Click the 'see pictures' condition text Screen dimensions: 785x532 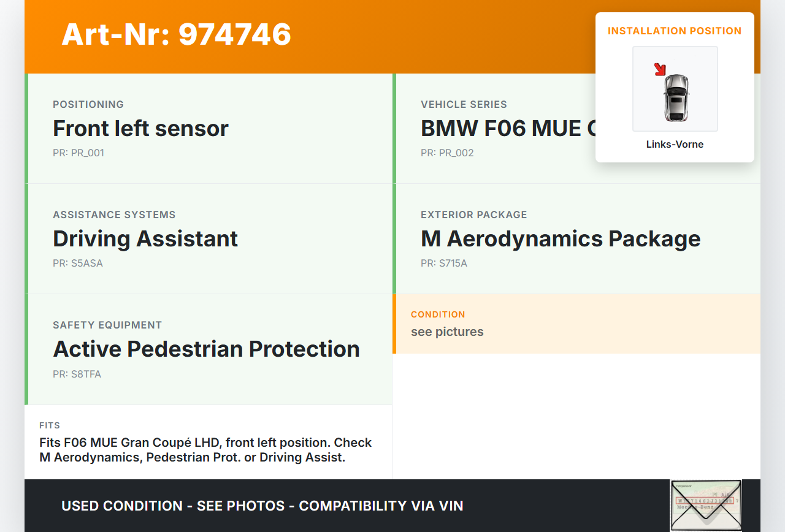coord(447,332)
